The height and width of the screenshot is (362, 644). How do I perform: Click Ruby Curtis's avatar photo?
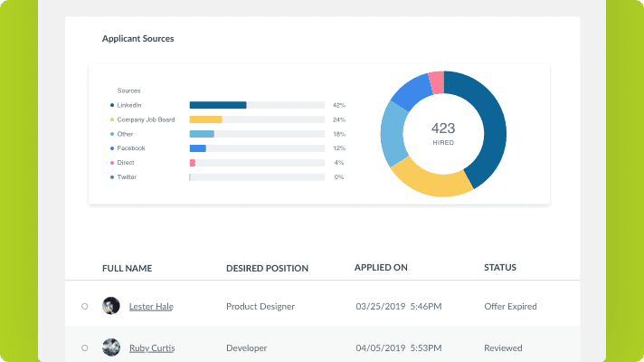tap(111, 348)
